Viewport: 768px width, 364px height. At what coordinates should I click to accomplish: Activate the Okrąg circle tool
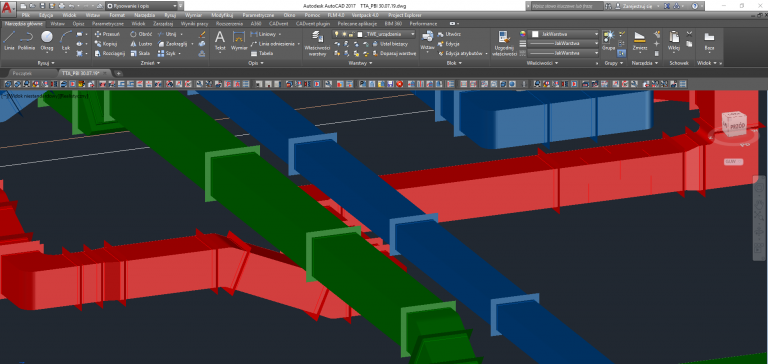(47, 40)
